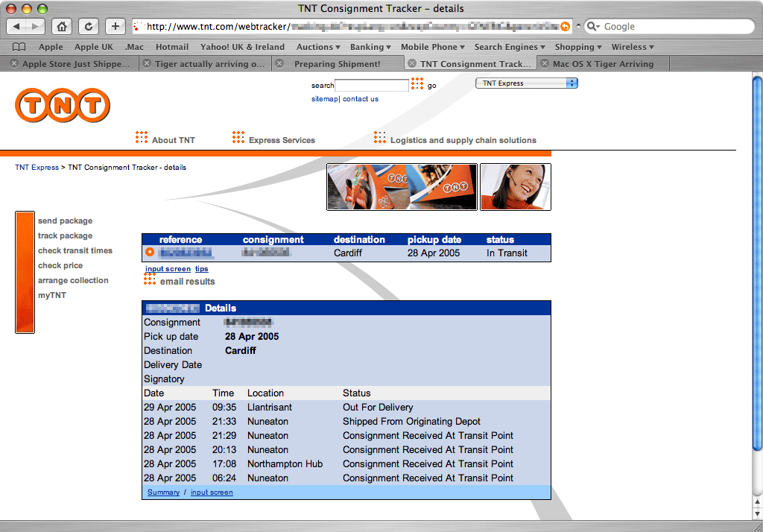Screen dimensions: 763x532
Task: Expand the Banking bookmarks menu
Action: (370, 47)
